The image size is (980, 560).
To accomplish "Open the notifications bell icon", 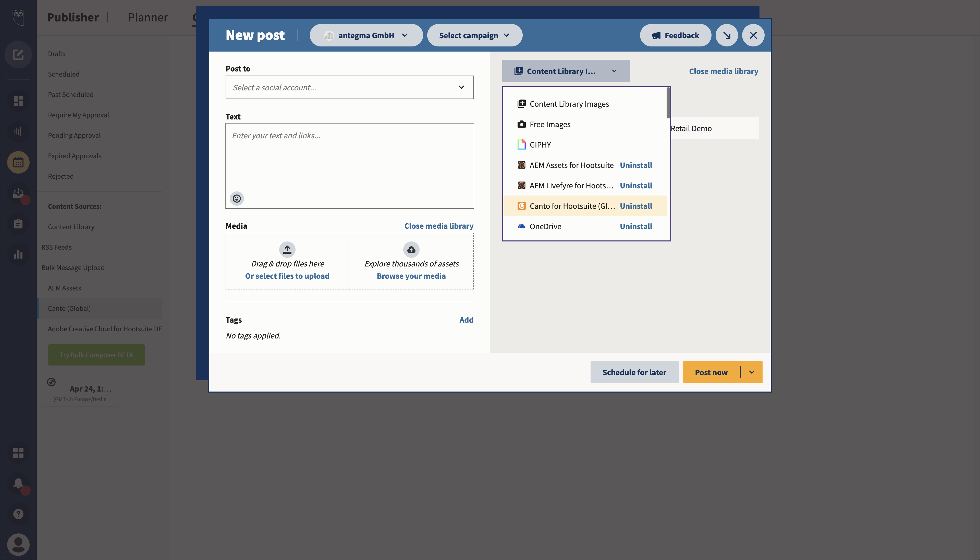I will (x=18, y=483).
